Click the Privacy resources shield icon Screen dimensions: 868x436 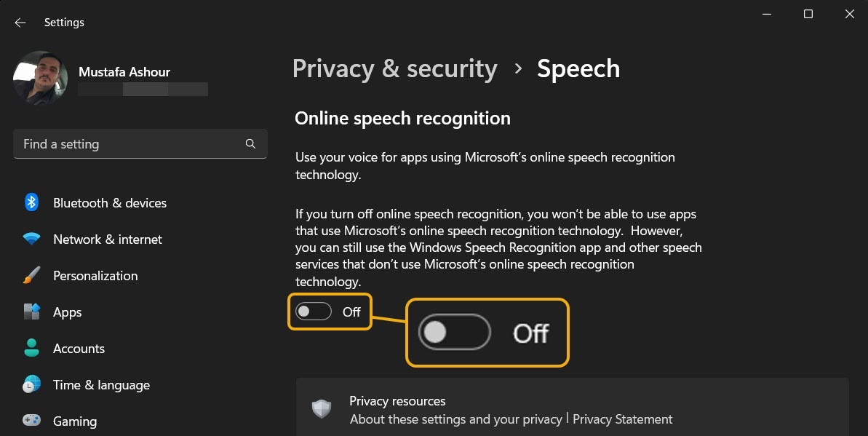tap(321, 409)
